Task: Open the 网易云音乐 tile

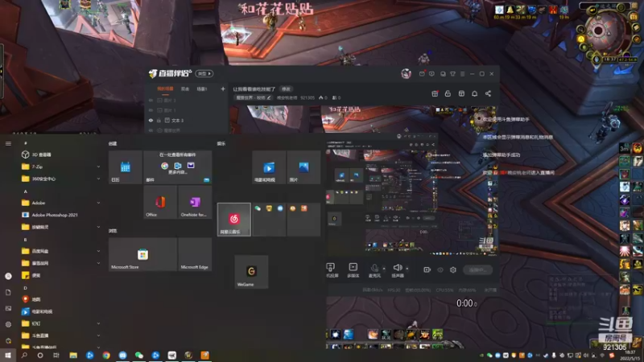Action: tap(234, 219)
